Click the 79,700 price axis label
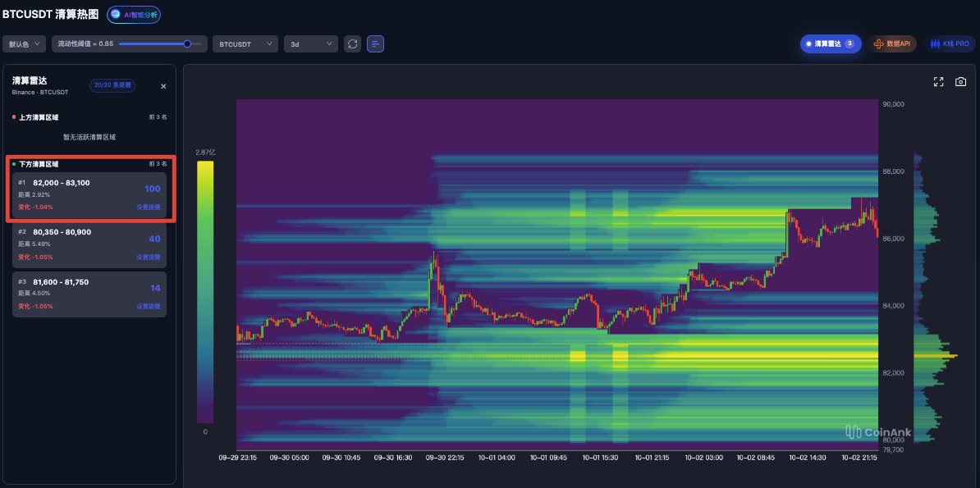980x488 pixels. coord(894,449)
